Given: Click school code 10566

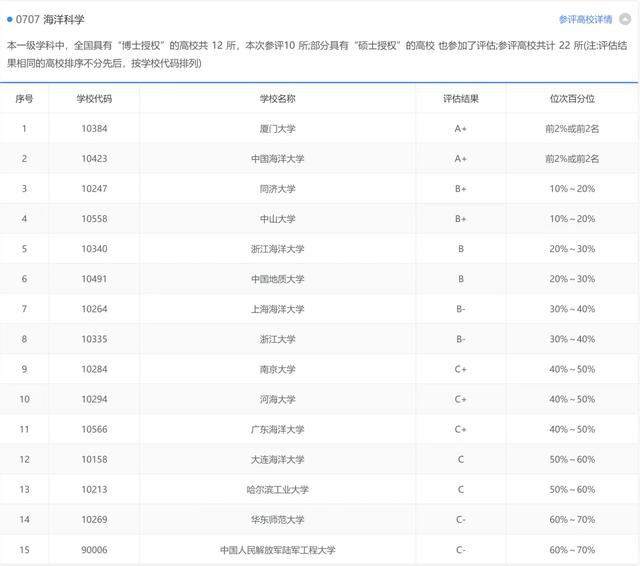Looking at the screenshot, I should pyautogui.click(x=94, y=429).
